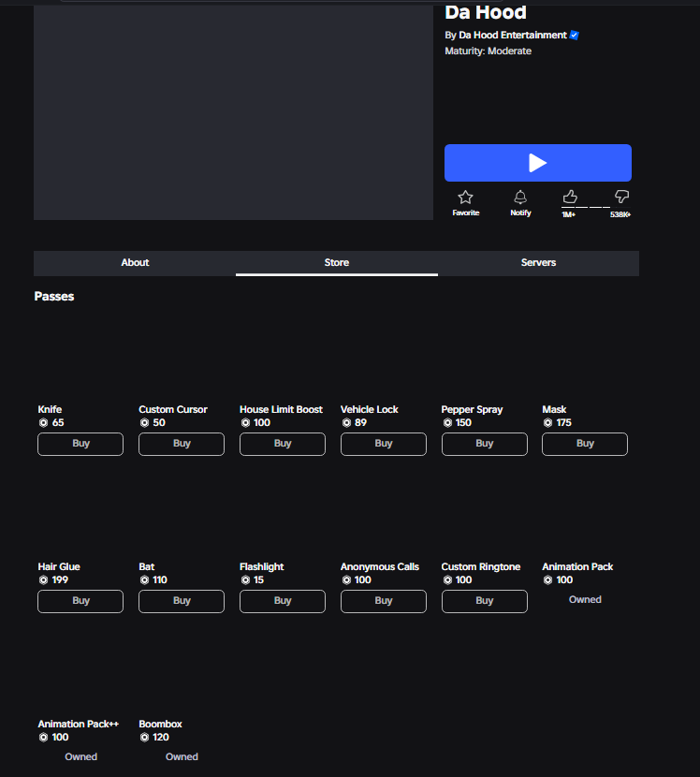
Task: Open the Pepper Spray pass title
Action: [x=472, y=410]
